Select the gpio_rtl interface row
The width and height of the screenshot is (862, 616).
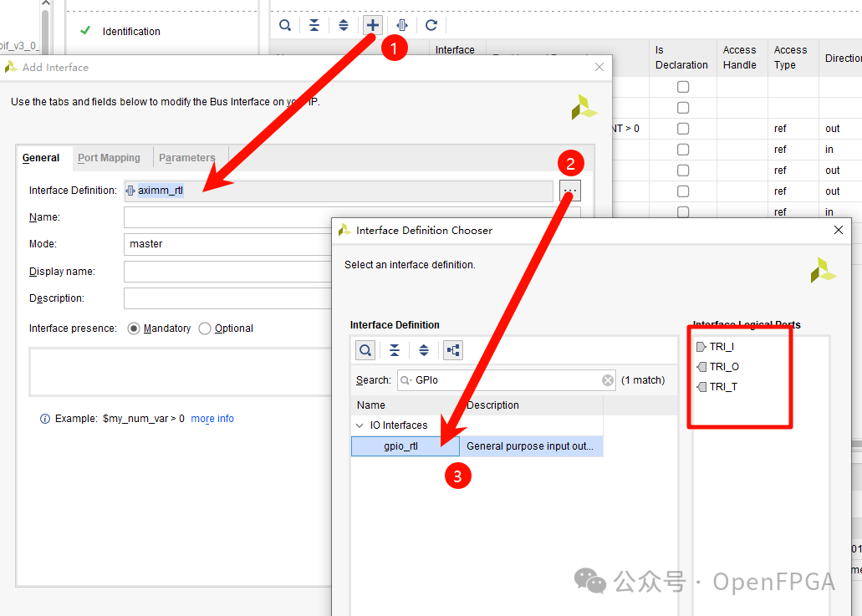pyautogui.click(x=405, y=446)
